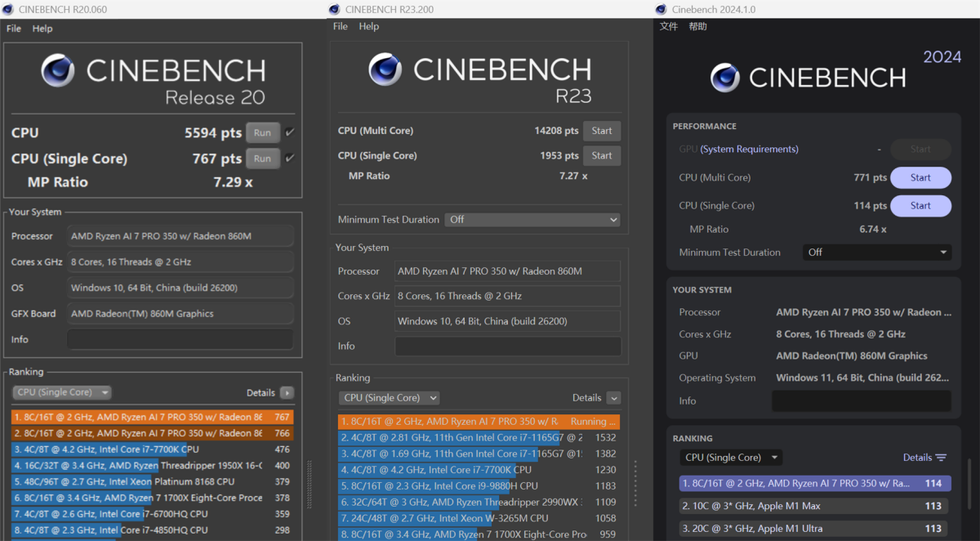Screen dimensions: 980x541
Task: Click the Details arrow icon in R20 Ranking
Action: (x=287, y=393)
